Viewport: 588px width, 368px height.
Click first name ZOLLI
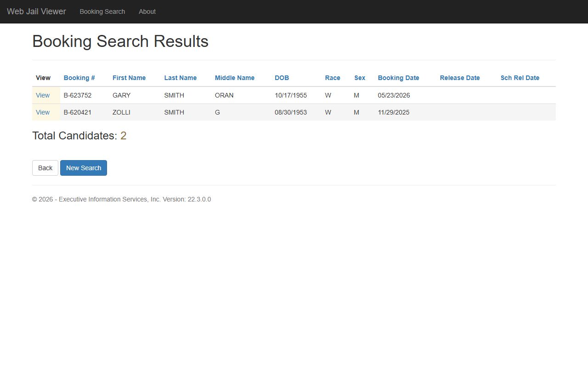pyautogui.click(x=121, y=112)
